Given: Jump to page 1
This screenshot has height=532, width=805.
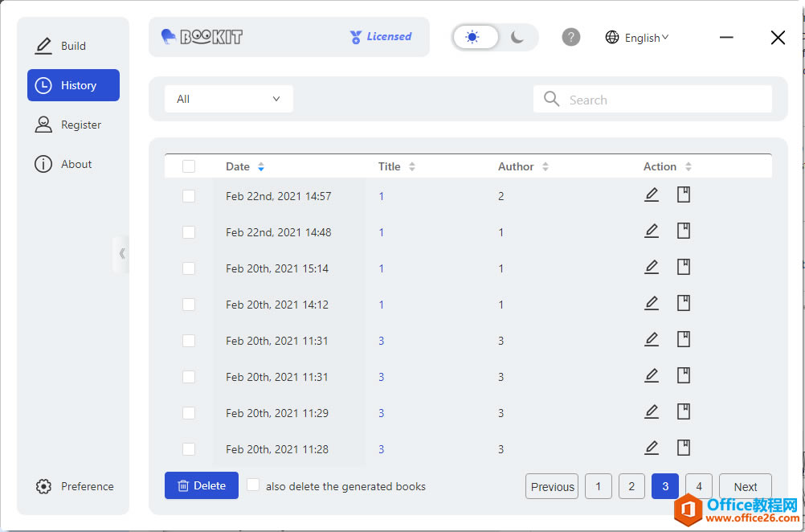Looking at the screenshot, I should (598, 486).
